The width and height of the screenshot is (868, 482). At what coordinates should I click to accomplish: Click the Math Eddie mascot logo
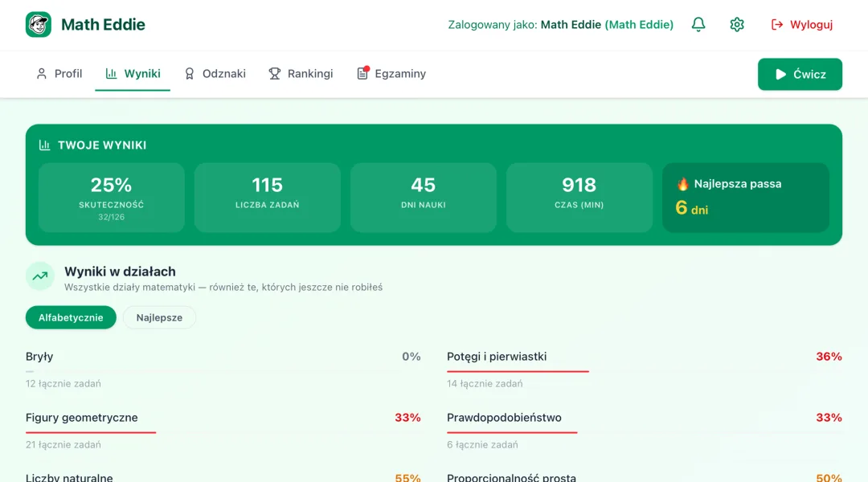(39, 24)
